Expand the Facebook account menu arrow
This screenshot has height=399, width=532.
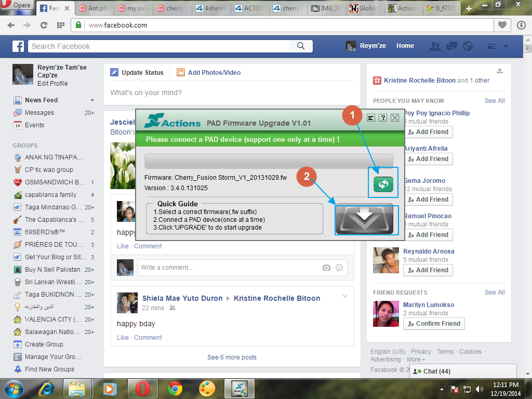pos(506,46)
